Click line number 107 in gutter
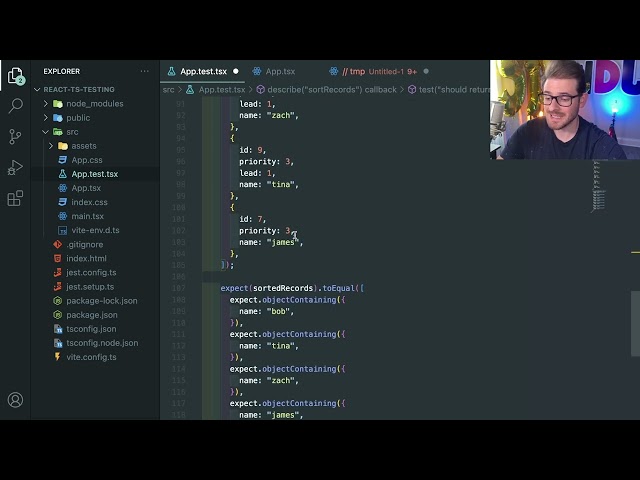 click(x=180, y=288)
